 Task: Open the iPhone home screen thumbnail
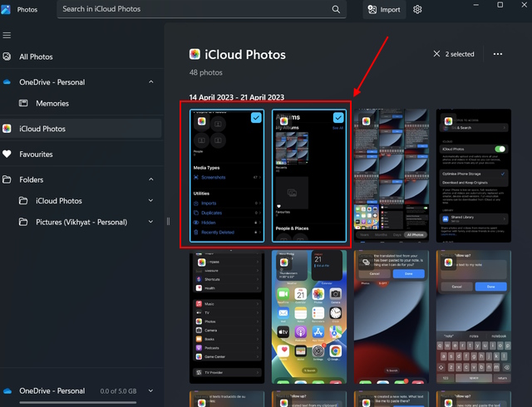309,316
